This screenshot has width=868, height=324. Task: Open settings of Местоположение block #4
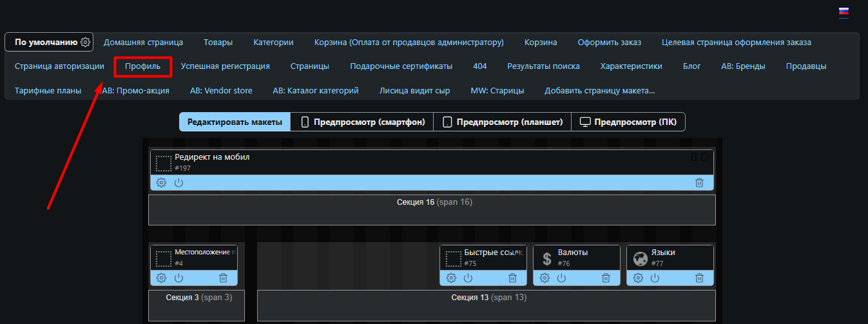[161, 278]
